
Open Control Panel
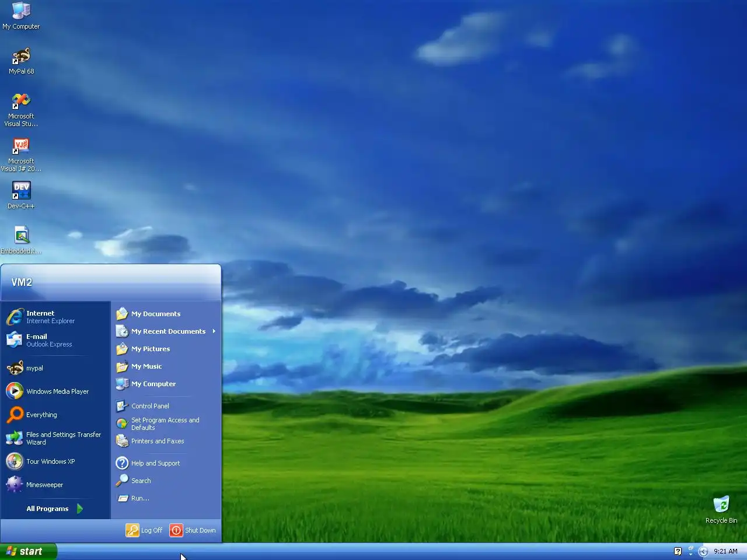tap(166, 406)
